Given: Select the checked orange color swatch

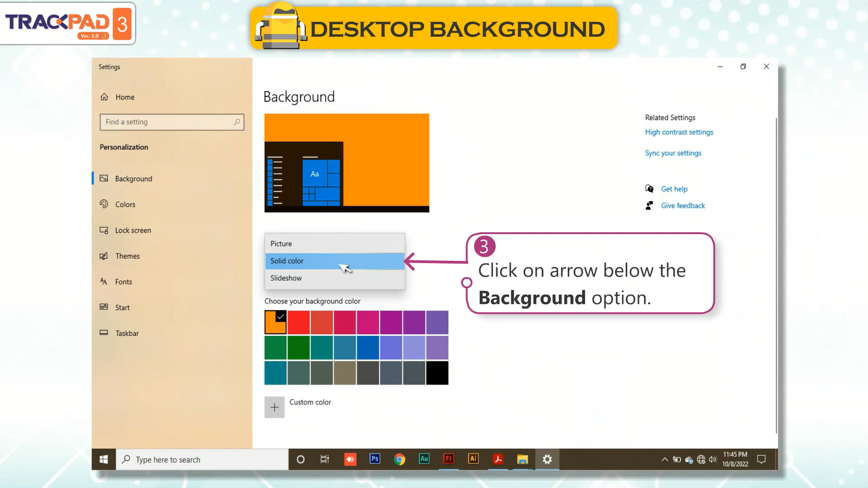Looking at the screenshot, I should pos(276,322).
